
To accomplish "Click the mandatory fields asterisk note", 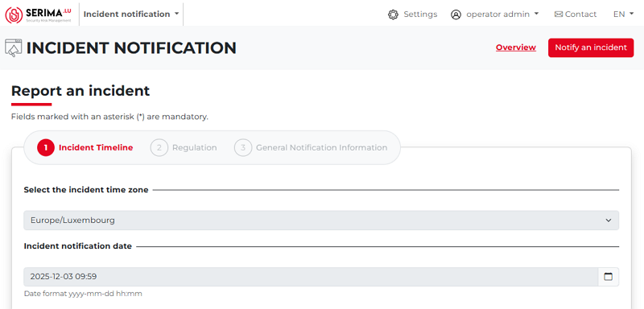I will point(109,117).
